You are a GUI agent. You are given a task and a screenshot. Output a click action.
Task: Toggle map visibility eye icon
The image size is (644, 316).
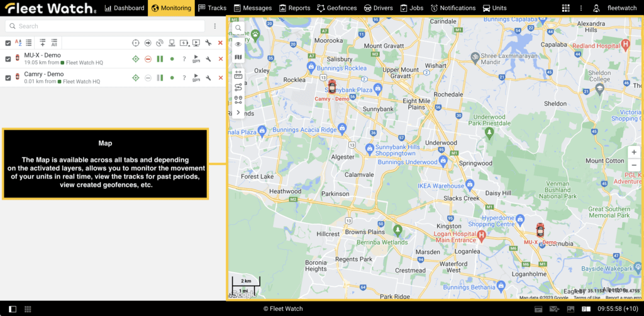[x=238, y=44]
